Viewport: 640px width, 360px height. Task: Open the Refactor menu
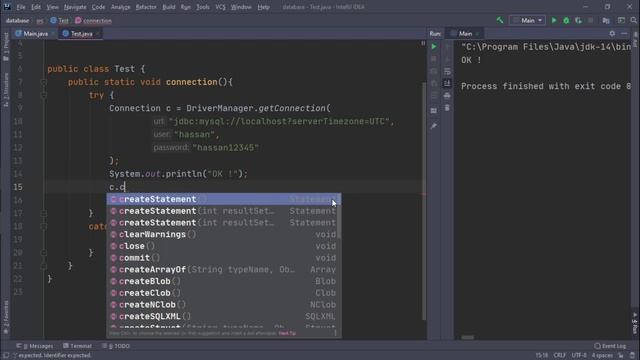146,7
